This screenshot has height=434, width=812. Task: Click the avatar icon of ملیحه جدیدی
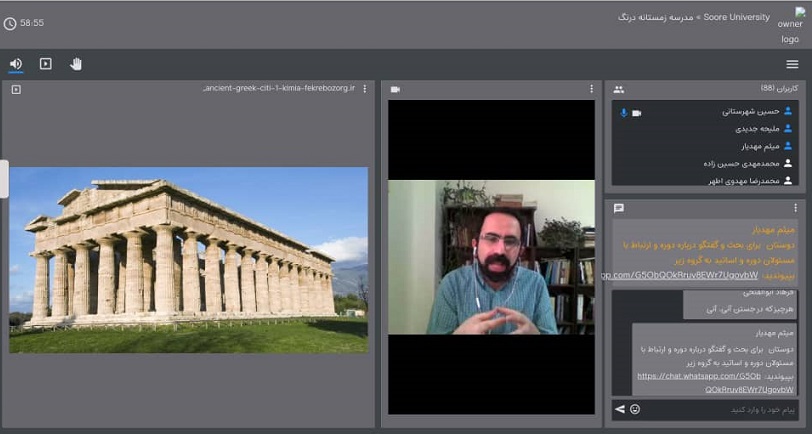coord(788,128)
